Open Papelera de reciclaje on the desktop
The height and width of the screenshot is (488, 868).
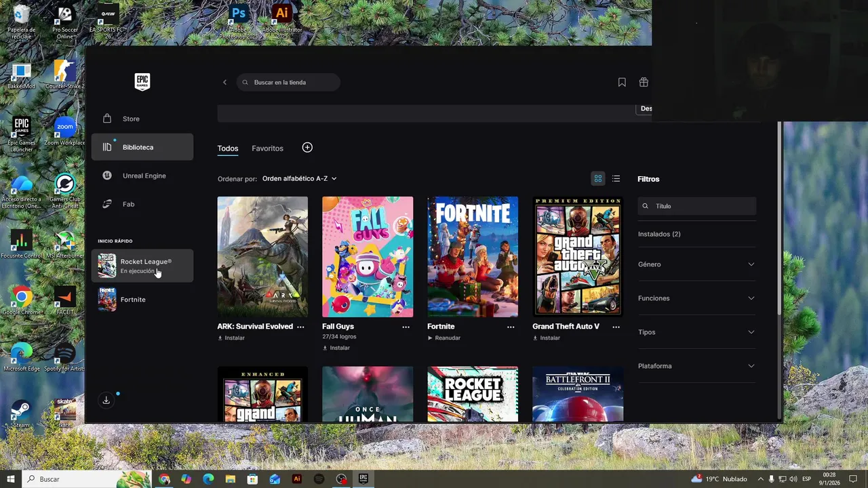pos(22,22)
